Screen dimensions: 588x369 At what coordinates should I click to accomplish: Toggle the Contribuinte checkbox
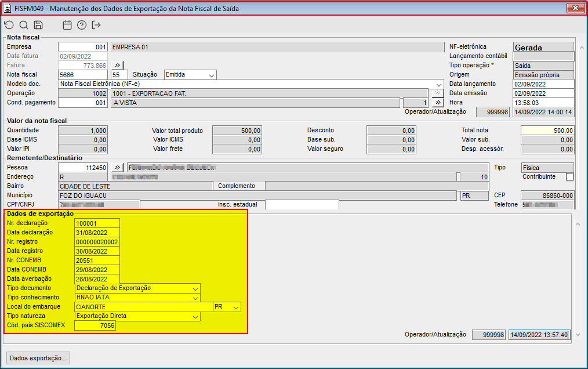click(569, 176)
